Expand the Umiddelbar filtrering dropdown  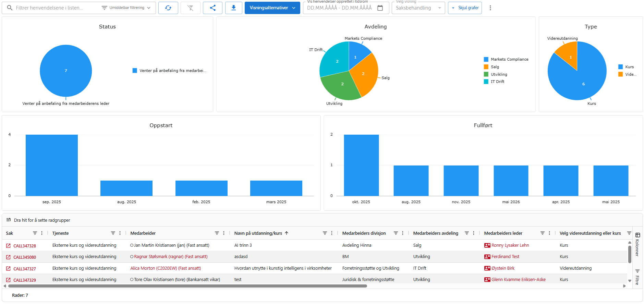[127, 8]
